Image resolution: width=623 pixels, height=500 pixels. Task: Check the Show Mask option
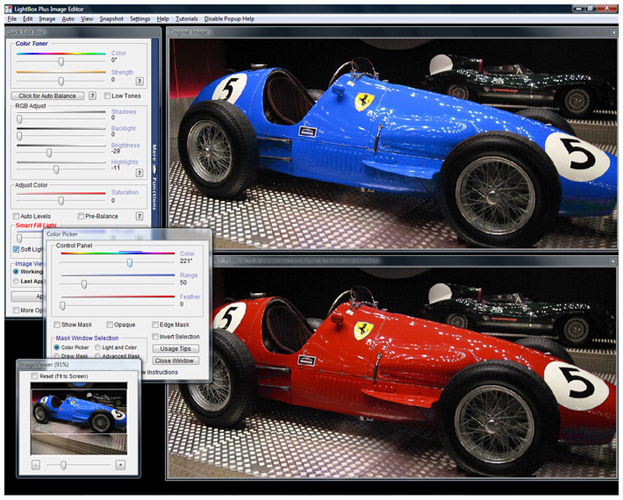[58, 324]
